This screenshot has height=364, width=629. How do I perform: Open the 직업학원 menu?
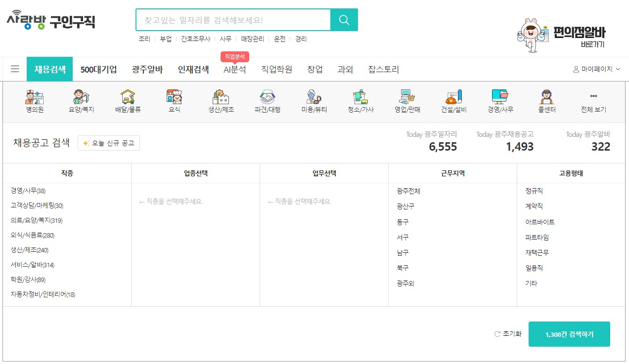(x=277, y=69)
